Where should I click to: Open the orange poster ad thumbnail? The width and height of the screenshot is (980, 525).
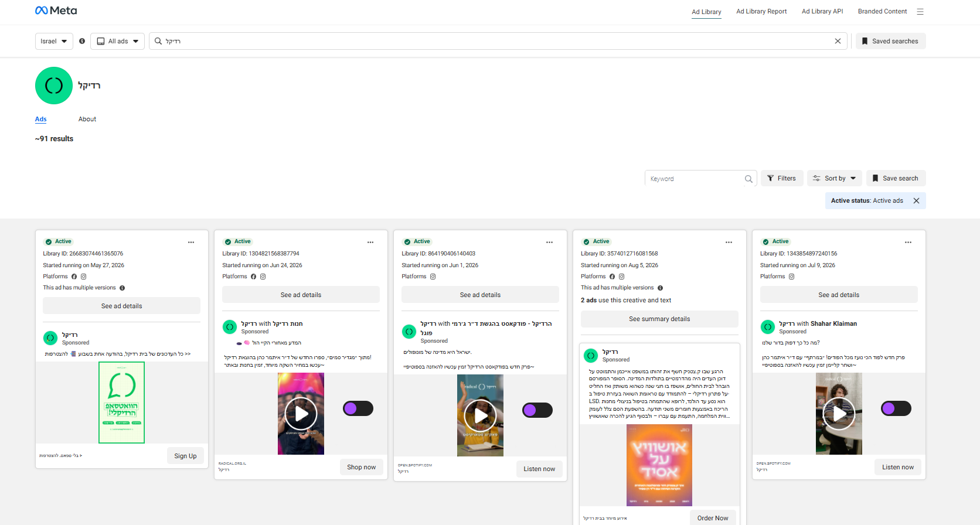click(x=659, y=465)
